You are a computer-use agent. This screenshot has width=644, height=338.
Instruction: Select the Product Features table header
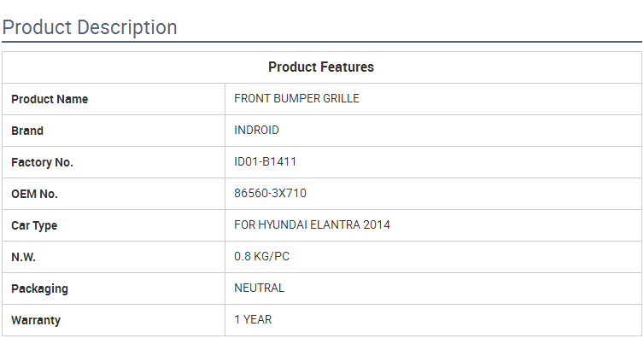pos(321,67)
